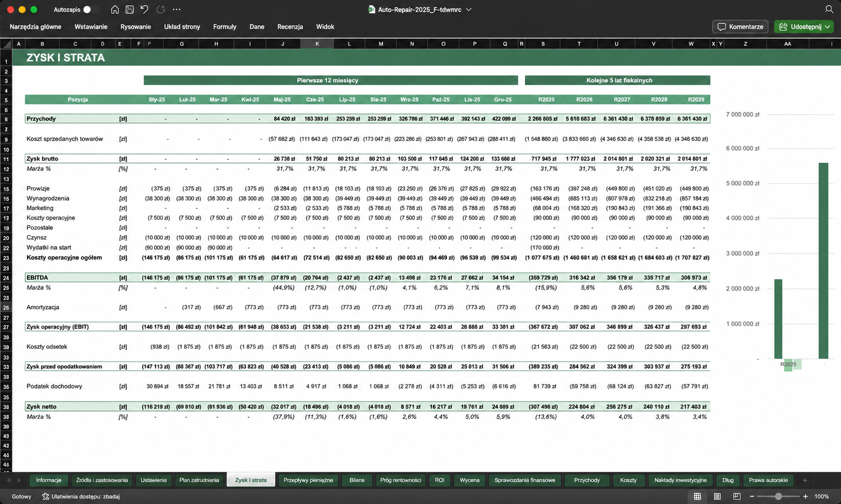Open the more options ellipsis menu

click(x=177, y=9)
